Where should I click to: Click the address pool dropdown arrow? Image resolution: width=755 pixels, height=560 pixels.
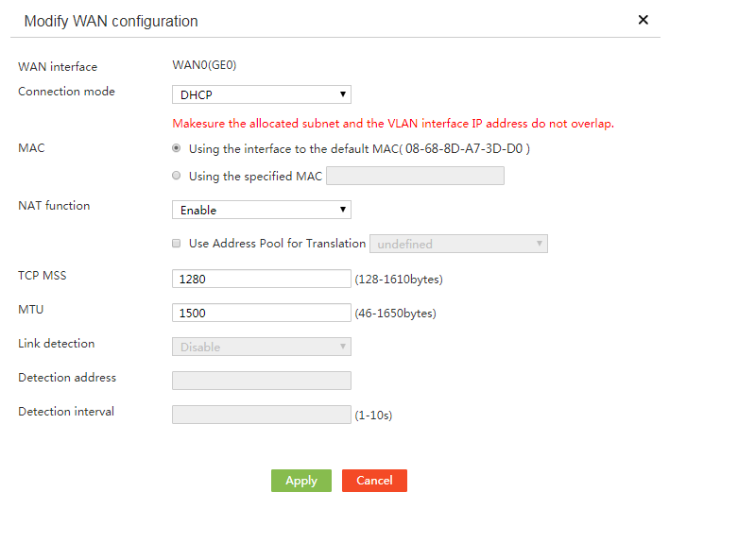coord(540,244)
